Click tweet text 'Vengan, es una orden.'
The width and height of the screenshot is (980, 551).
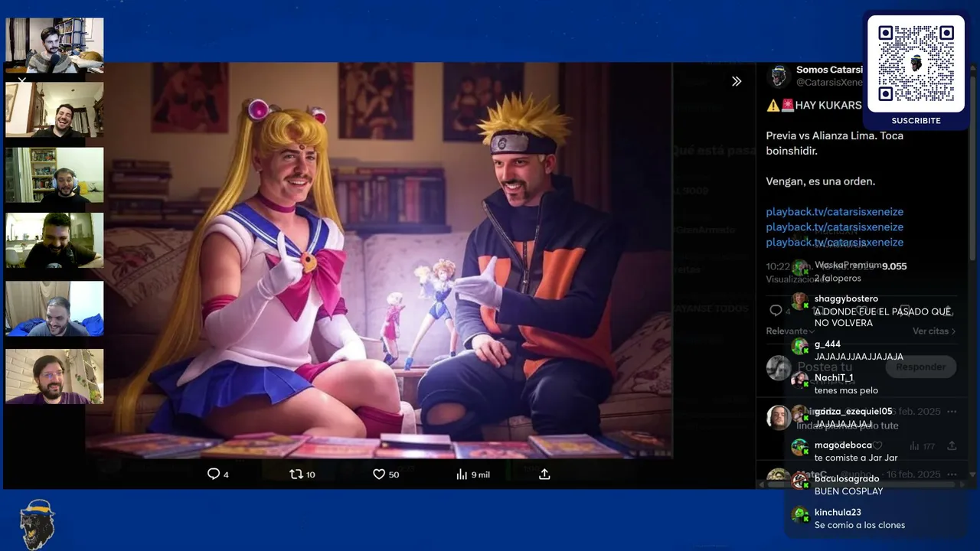(821, 181)
